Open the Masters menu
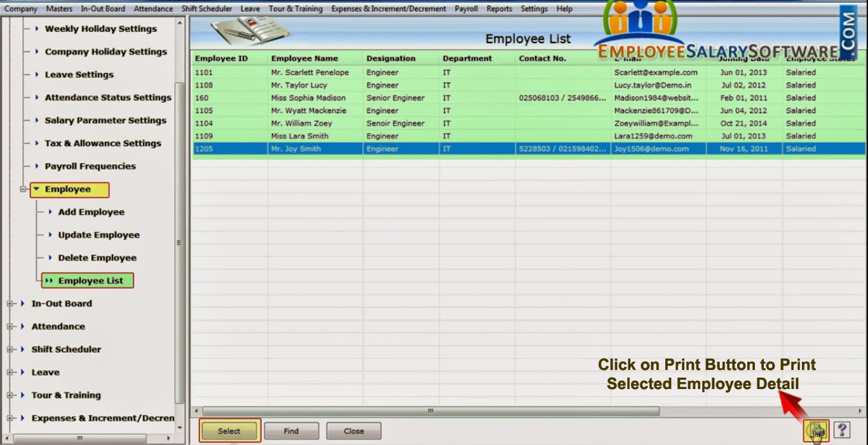 (x=60, y=8)
